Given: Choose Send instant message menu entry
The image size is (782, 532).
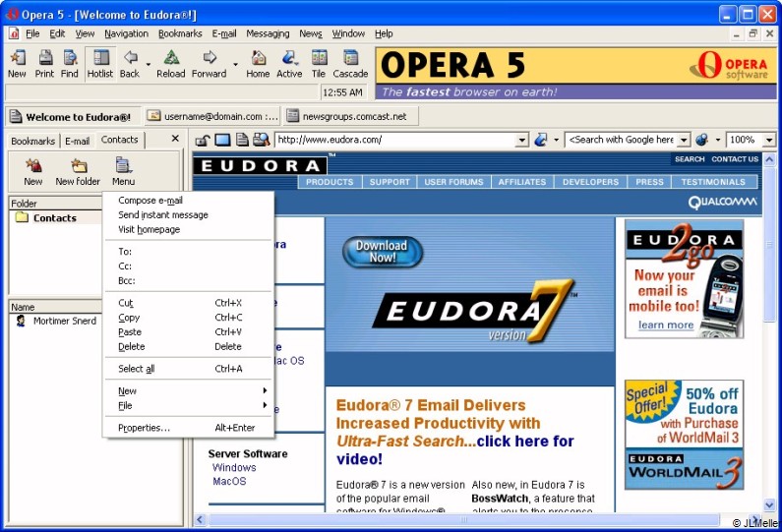Looking at the screenshot, I should point(189,215).
